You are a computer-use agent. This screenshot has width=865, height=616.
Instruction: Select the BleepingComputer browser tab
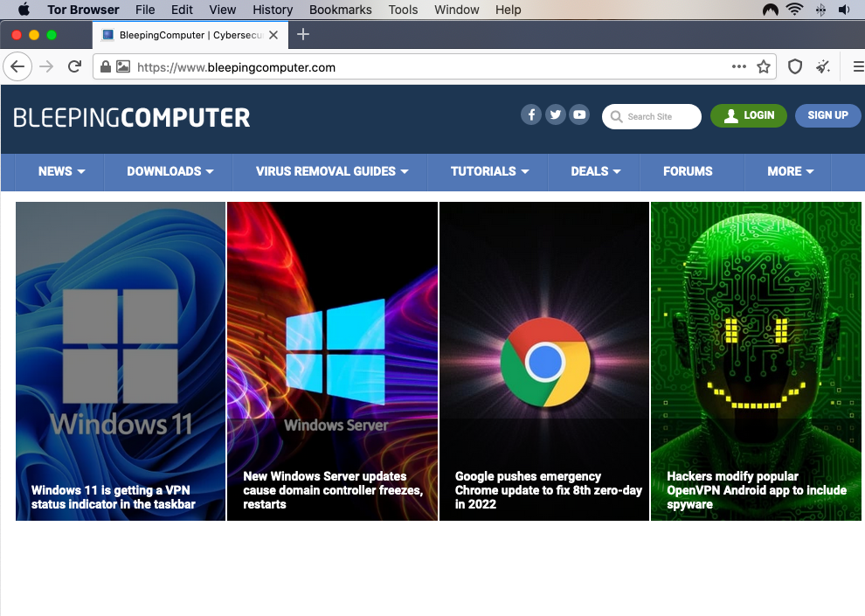pos(190,35)
